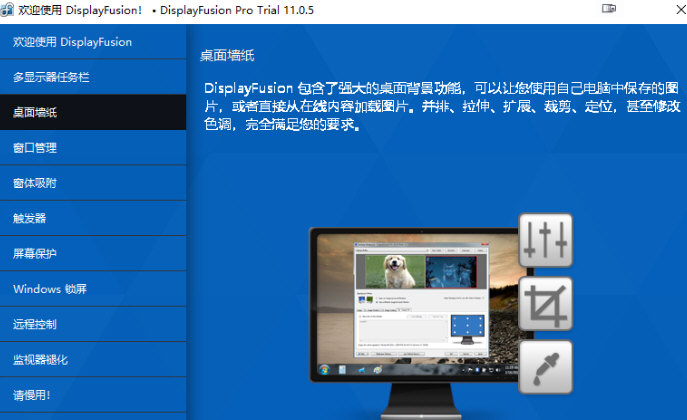Viewport: 687px width, 420px height.
Task: Click the DisplayFusion Pro Trial 11.0.5 title text
Action: click(x=237, y=10)
